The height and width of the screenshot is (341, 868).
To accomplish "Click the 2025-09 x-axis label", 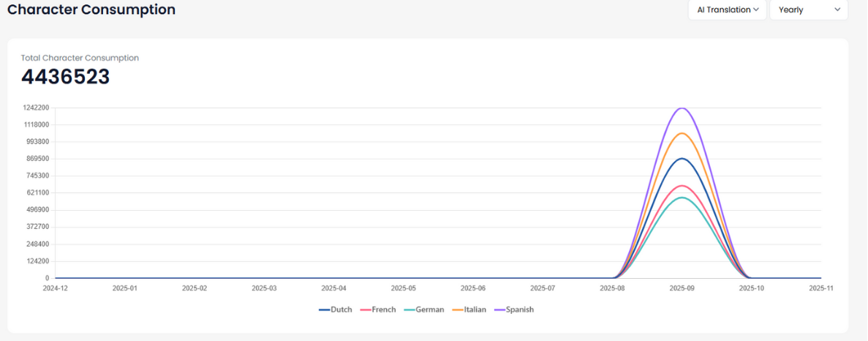I will point(682,288).
